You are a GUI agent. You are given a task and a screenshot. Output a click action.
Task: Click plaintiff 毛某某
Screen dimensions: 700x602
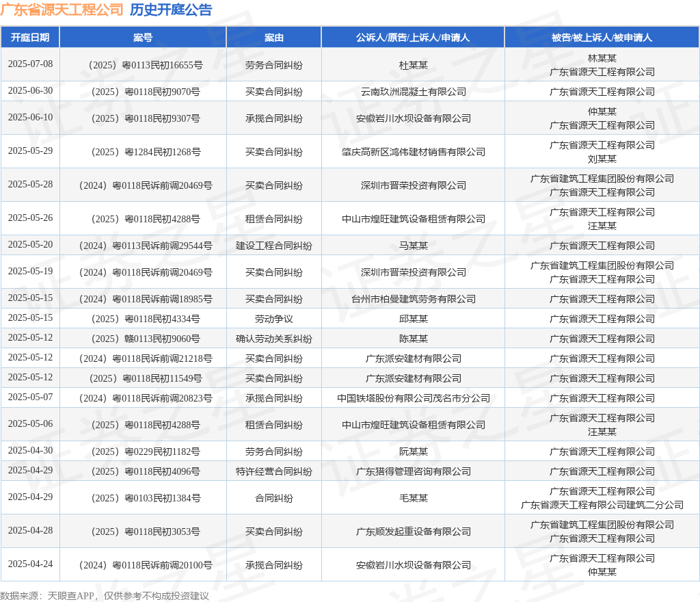[x=414, y=499]
